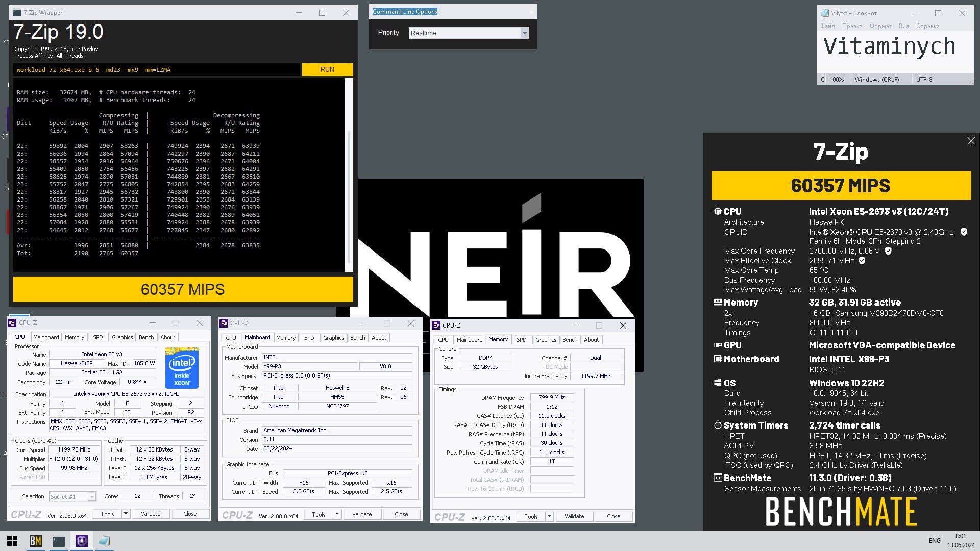Click 7-Zip Wrapper title bar icon
Viewport: 980px width, 551px height.
(x=17, y=13)
